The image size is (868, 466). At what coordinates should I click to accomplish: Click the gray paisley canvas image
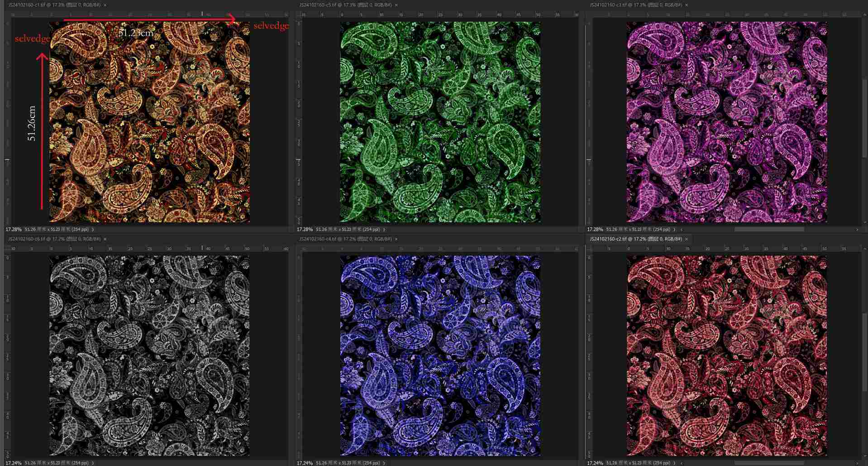tap(149, 356)
